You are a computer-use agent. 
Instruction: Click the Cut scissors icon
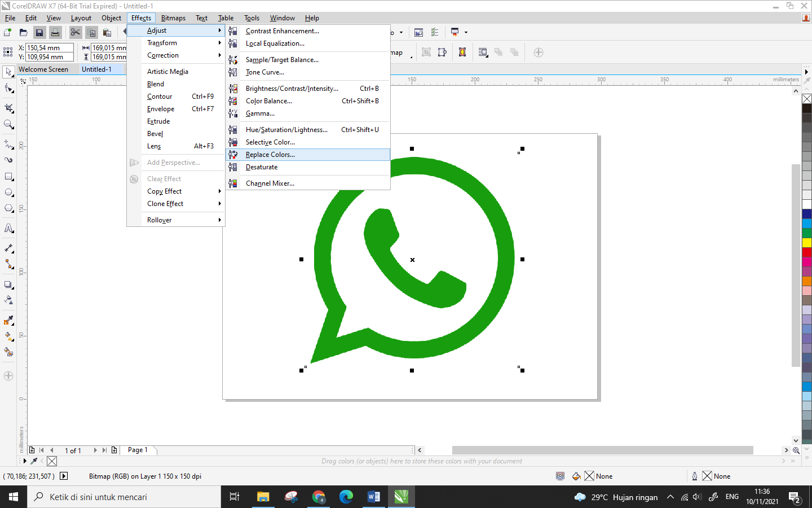pyautogui.click(x=76, y=33)
